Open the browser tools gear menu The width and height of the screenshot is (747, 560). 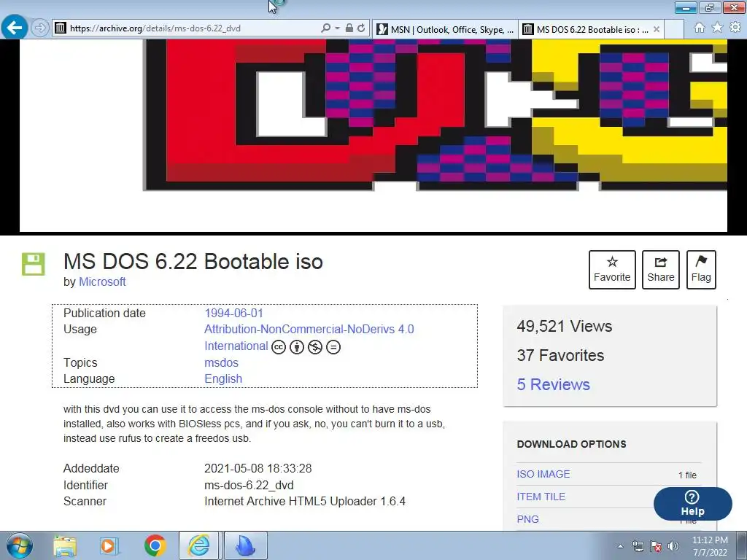pos(735,28)
